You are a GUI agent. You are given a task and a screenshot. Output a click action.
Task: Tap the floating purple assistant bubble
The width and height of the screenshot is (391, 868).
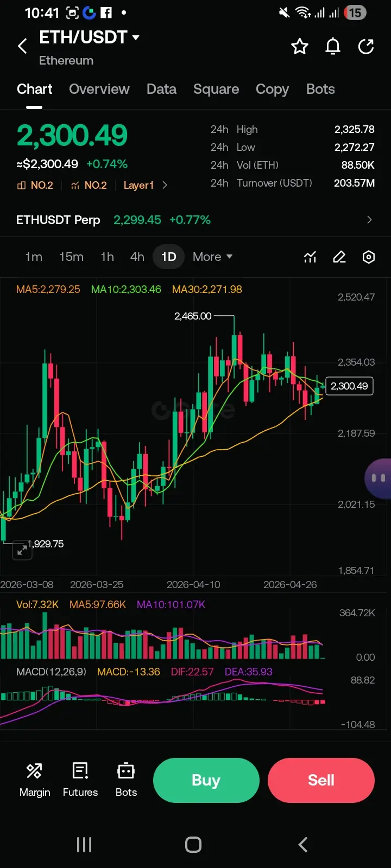[x=379, y=478]
